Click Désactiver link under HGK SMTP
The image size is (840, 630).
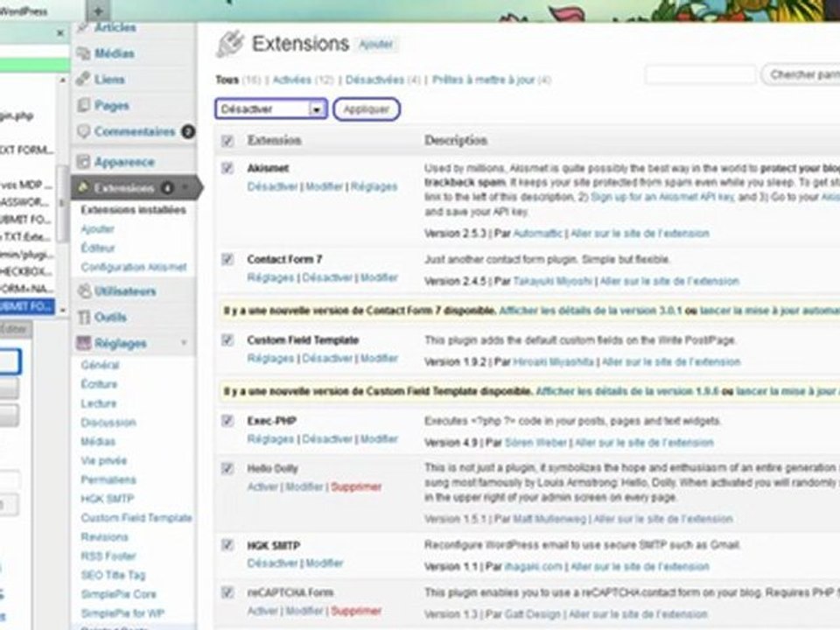[x=272, y=563]
